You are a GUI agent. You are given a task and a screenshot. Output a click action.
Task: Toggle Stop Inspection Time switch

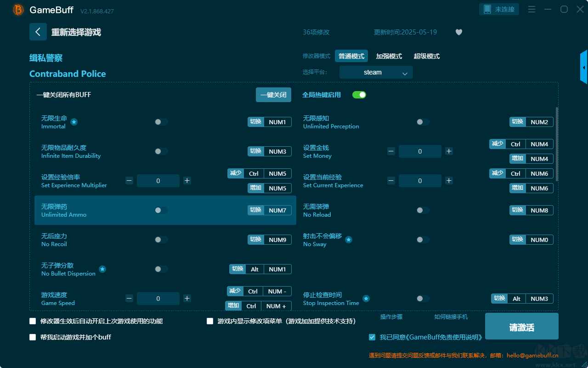click(x=423, y=299)
